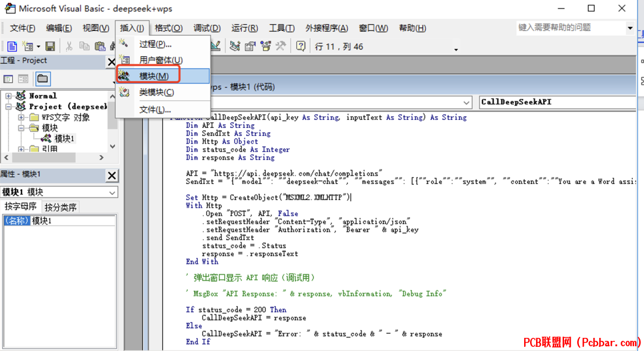The height and width of the screenshot is (351, 644).
Task: Open Object Browser via toolbar icon
Action: pyautogui.click(x=266, y=47)
